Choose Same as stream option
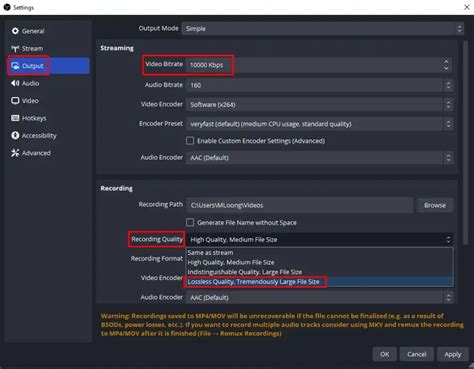The height and width of the screenshot is (369, 474). 210,253
